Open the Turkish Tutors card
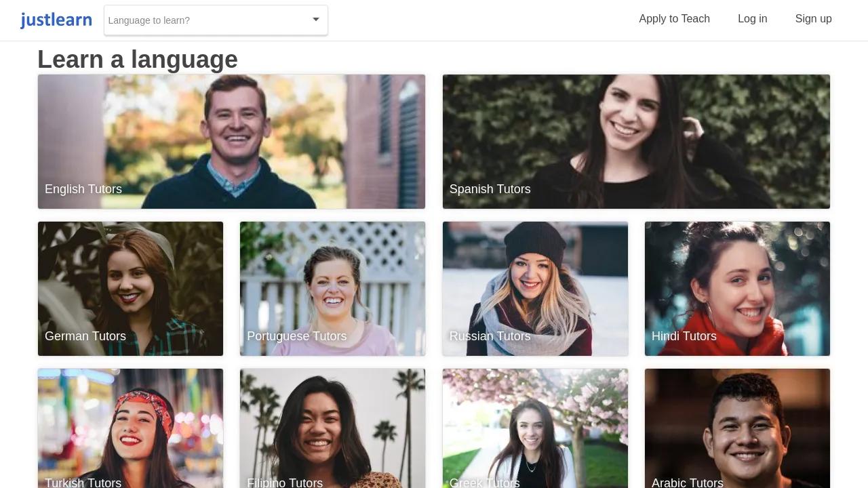868x488 pixels. tap(130, 428)
